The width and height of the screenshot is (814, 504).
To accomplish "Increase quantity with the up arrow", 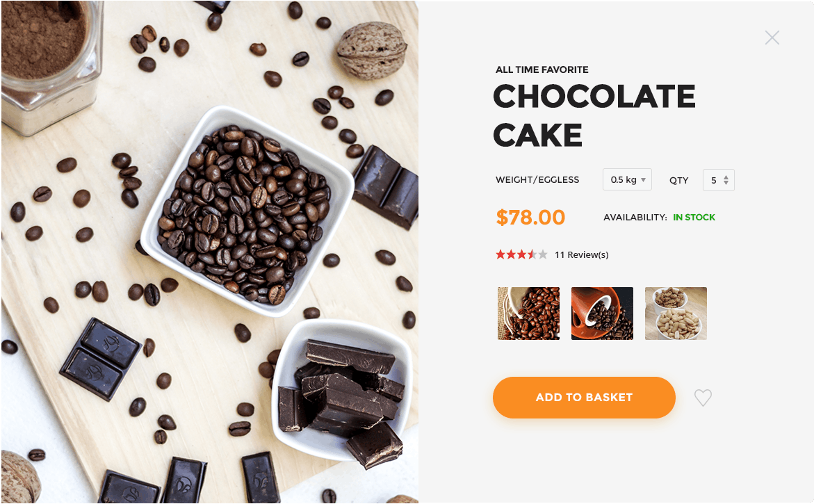I will point(726,177).
